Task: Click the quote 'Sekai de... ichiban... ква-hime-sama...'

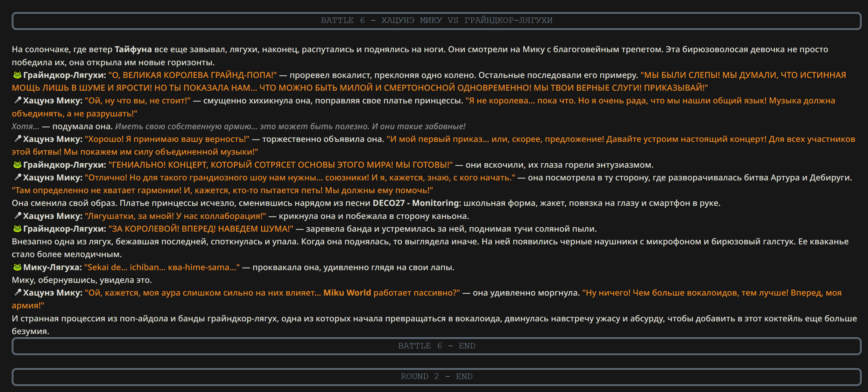Action: (x=162, y=267)
